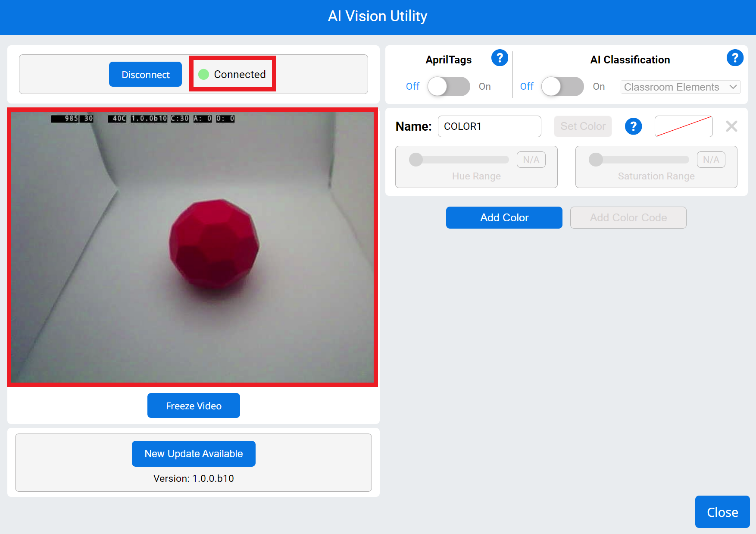756x534 pixels.
Task: Click the Saturation Range slider handle
Action: (596, 160)
